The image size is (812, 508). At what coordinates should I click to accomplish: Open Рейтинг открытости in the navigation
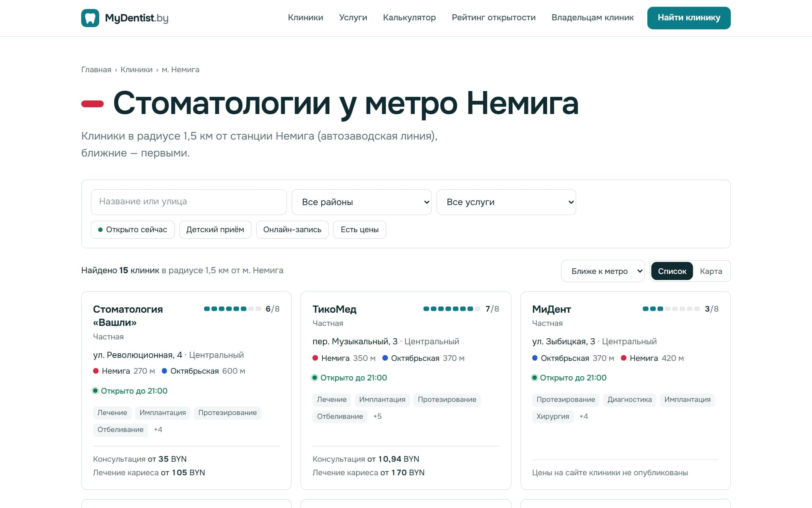pyautogui.click(x=494, y=18)
